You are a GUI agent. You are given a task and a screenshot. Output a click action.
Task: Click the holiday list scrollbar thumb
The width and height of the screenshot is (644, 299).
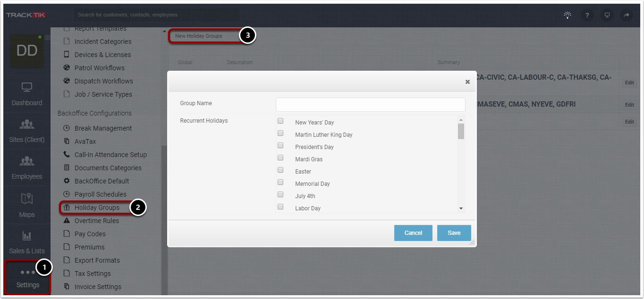[461, 132]
